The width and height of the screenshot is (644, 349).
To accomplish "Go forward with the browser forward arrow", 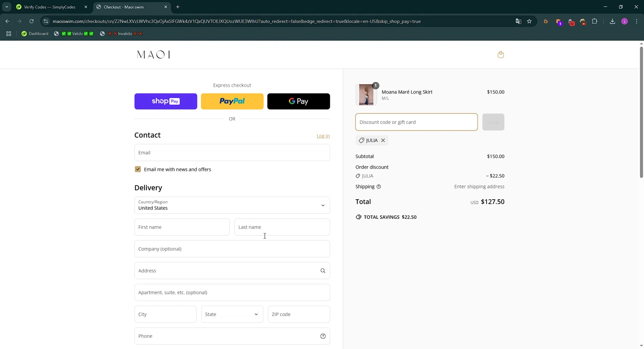I will [19, 21].
